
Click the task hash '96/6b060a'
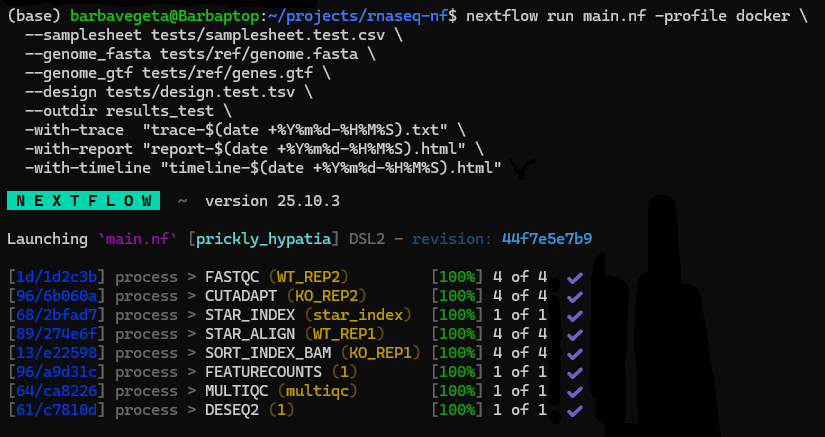click(56, 296)
